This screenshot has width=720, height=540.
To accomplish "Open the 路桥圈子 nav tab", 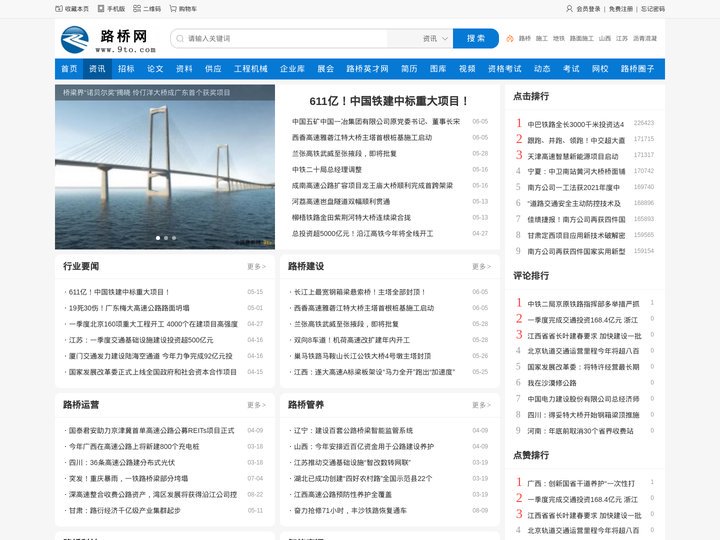I will coord(637,69).
